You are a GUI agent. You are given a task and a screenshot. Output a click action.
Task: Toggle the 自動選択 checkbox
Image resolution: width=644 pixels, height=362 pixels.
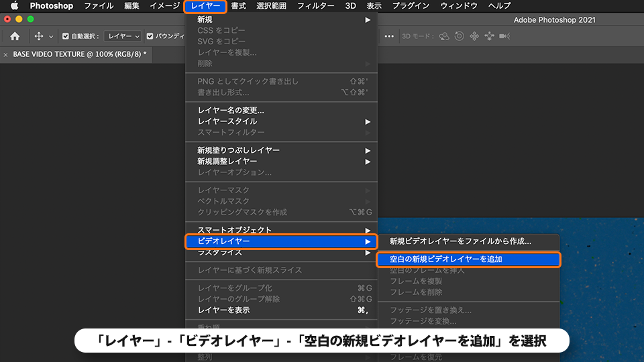(x=65, y=36)
